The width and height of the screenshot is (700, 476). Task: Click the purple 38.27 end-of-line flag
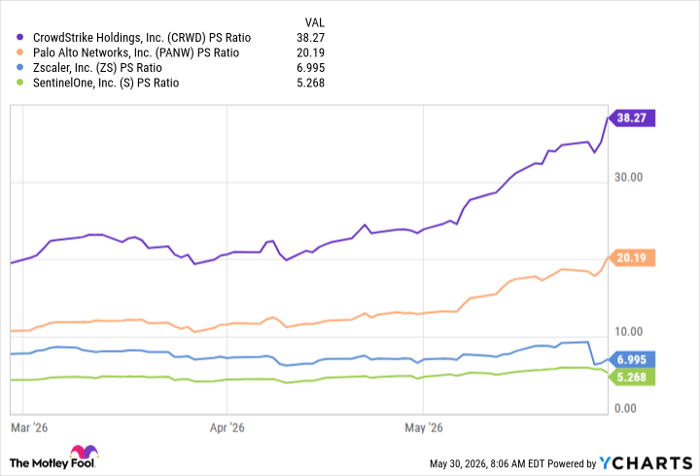coord(632,118)
